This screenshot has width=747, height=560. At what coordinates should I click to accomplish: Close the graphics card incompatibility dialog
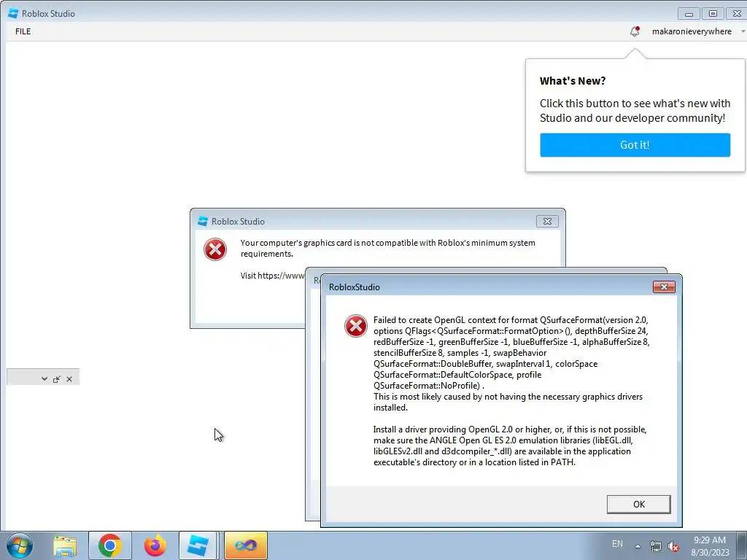[547, 222]
